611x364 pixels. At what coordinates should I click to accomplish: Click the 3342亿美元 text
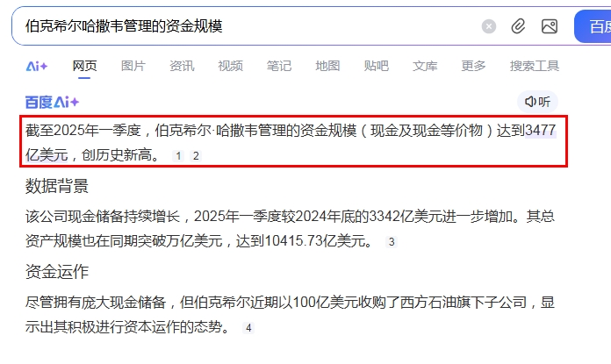tap(405, 216)
